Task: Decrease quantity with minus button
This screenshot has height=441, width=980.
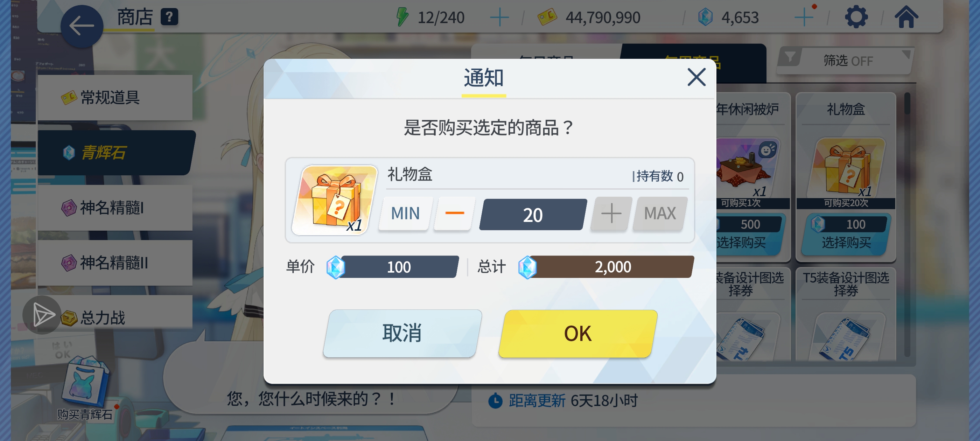Action: (454, 213)
